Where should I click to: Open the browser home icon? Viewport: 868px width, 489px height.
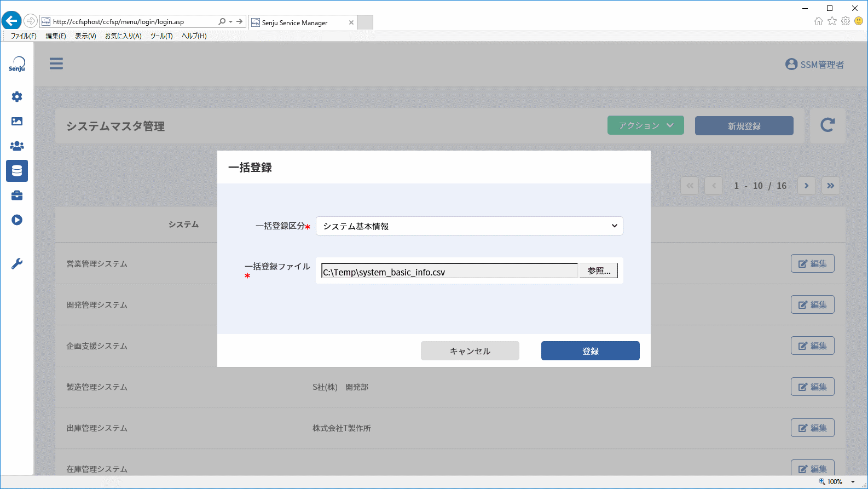[x=819, y=21]
